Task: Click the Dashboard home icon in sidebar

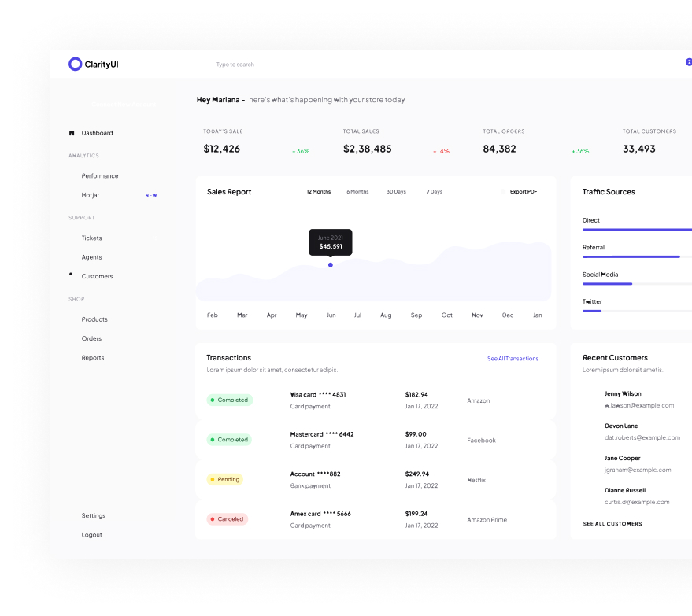Action: click(72, 133)
